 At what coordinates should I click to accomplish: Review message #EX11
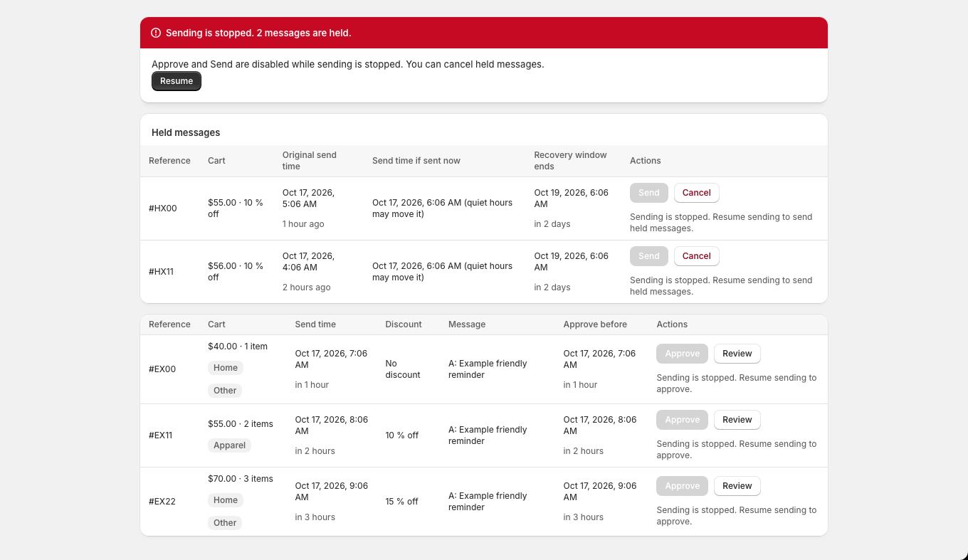(737, 420)
